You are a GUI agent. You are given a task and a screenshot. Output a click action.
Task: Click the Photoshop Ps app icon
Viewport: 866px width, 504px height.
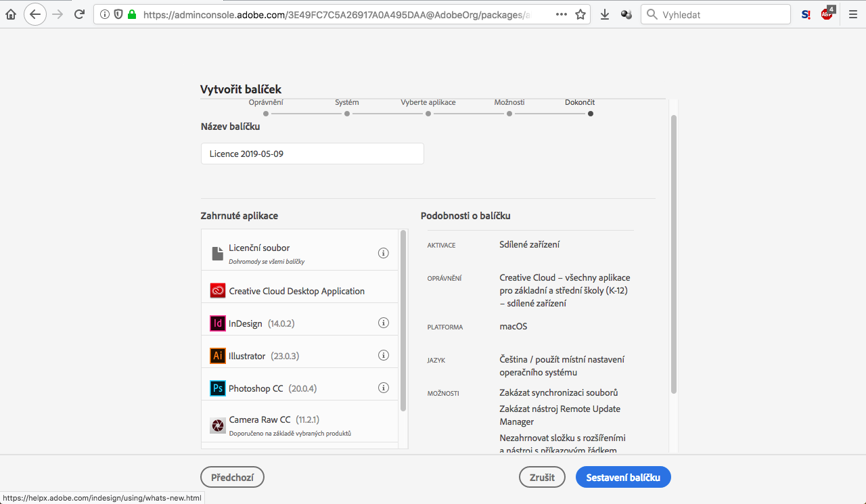pos(218,388)
